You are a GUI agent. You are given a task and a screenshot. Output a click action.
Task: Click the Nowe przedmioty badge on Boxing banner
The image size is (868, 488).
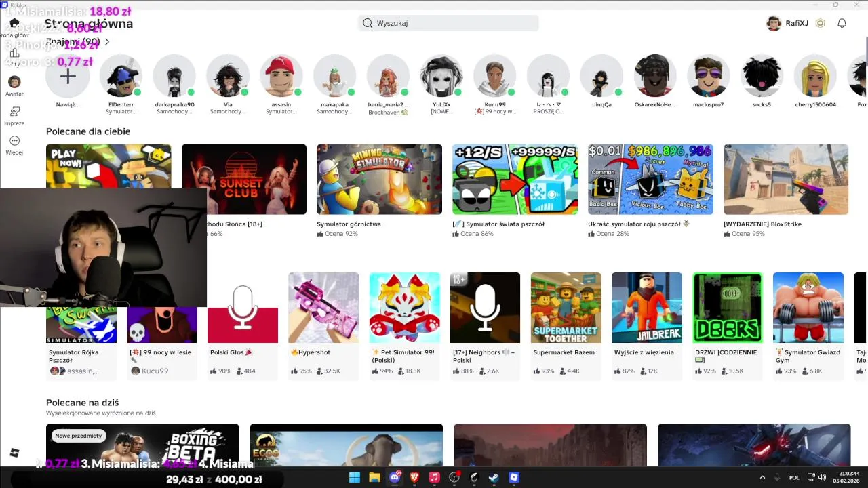pos(79,436)
